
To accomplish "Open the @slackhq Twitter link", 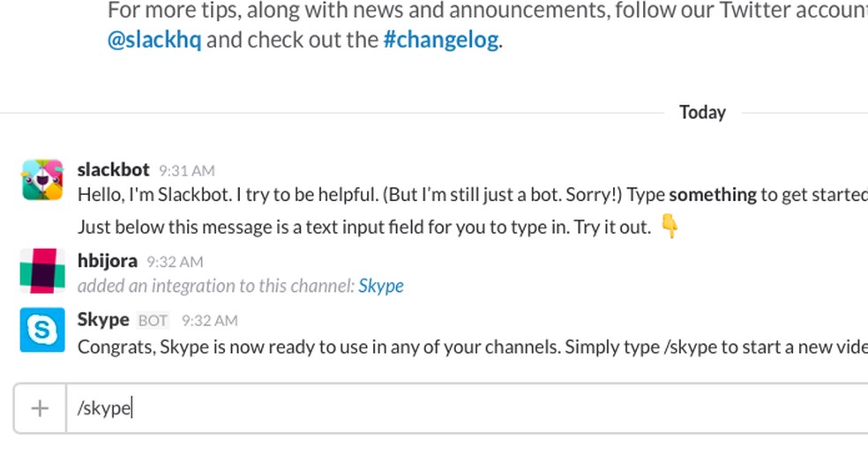I will pos(154,41).
